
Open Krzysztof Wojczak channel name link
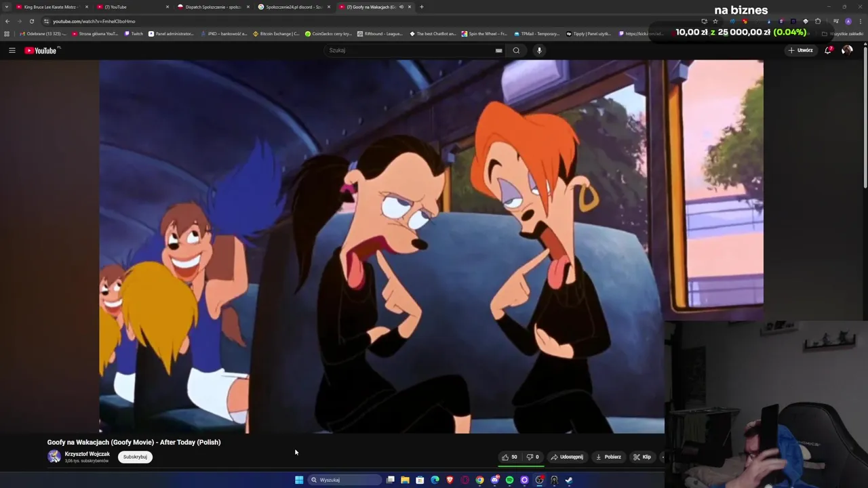(x=87, y=454)
